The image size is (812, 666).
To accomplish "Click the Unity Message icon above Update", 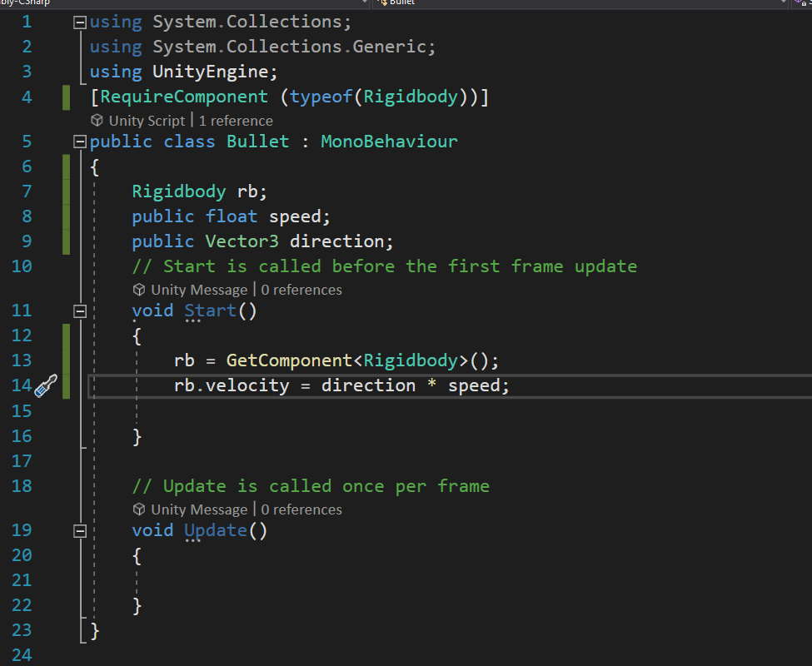I will [x=139, y=509].
